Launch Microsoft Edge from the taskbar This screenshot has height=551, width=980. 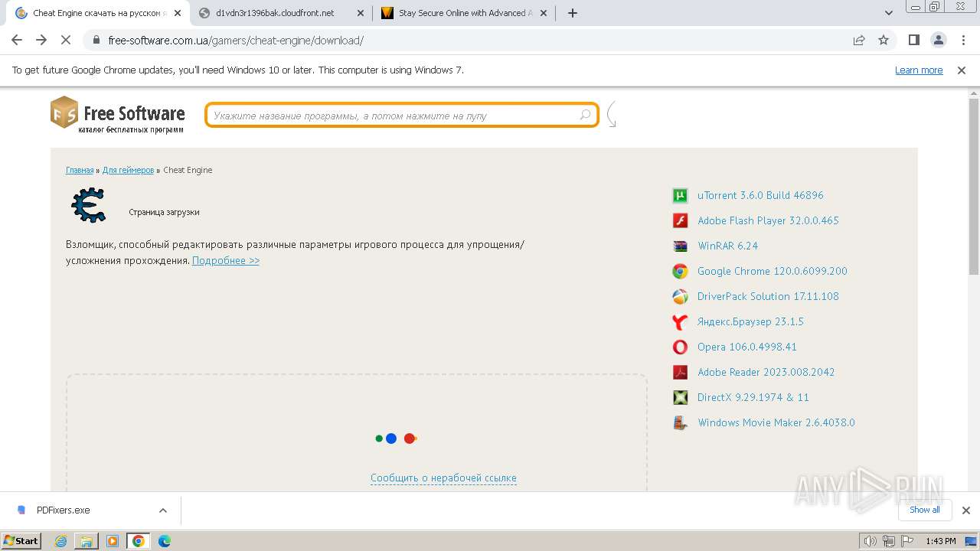[165, 541]
